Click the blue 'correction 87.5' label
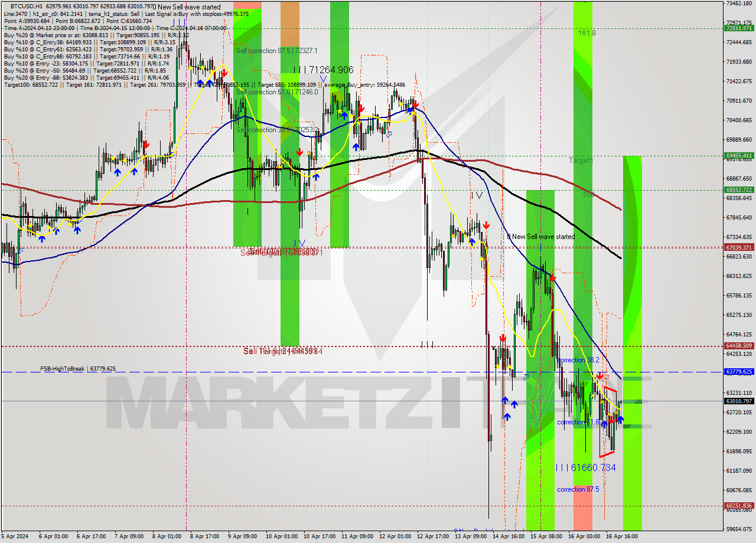The width and height of the screenshot is (756, 543). point(578,489)
